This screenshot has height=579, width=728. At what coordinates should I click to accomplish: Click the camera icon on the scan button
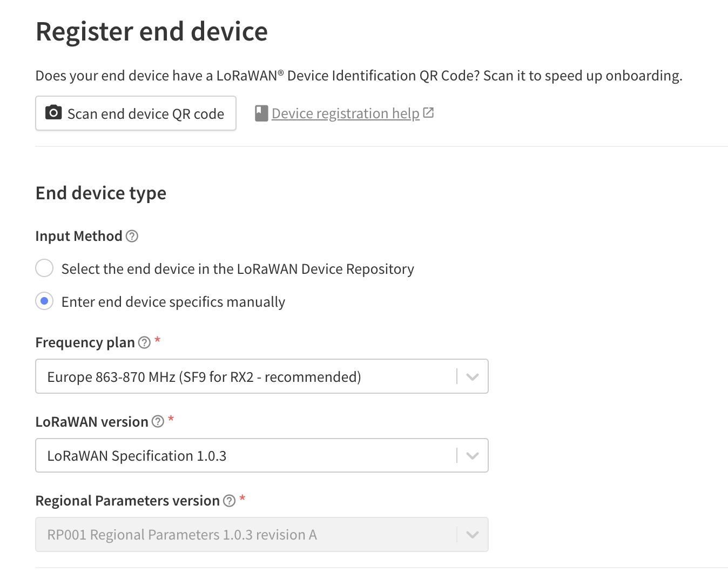coord(53,112)
